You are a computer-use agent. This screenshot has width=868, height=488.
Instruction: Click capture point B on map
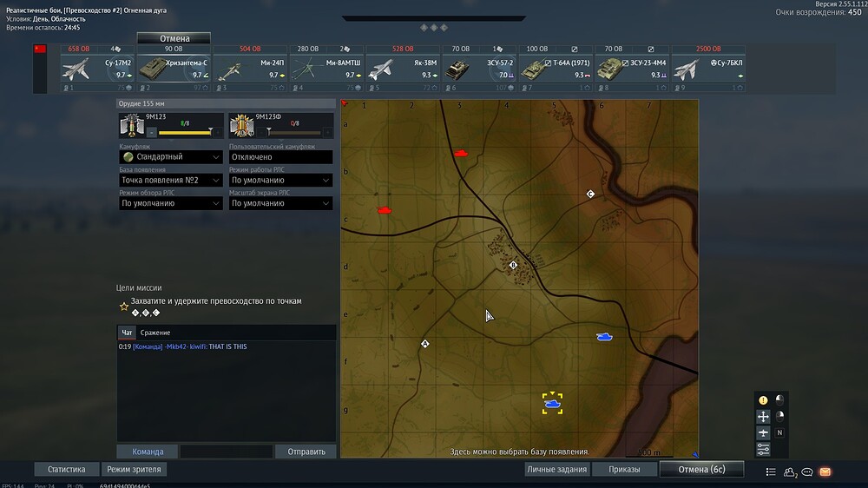click(x=513, y=266)
